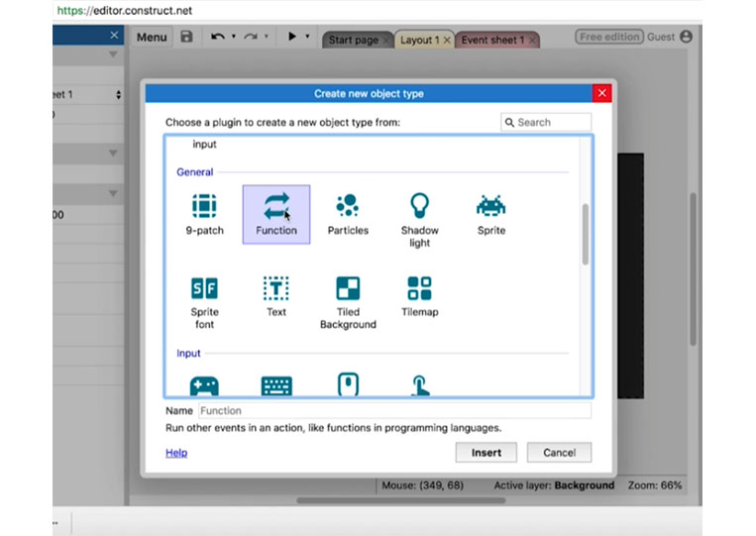The height and width of the screenshot is (536, 756).
Task: Open the Undo history dropdown arrow
Action: tap(234, 37)
